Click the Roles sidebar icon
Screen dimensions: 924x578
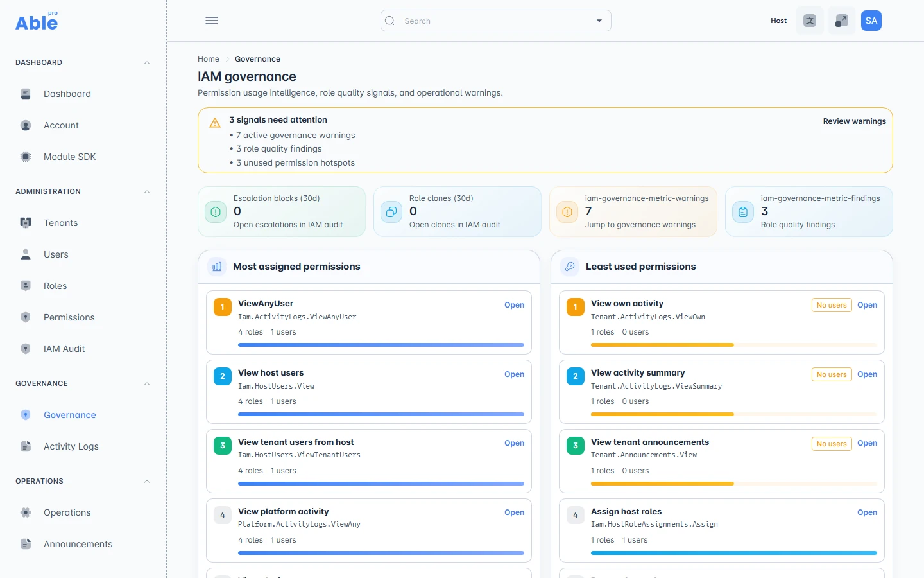(x=26, y=286)
